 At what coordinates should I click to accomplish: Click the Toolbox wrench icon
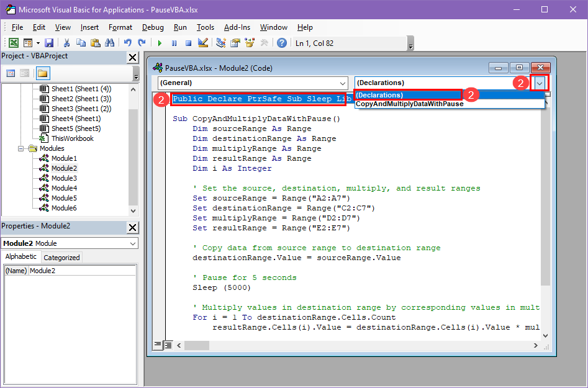click(x=264, y=43)
